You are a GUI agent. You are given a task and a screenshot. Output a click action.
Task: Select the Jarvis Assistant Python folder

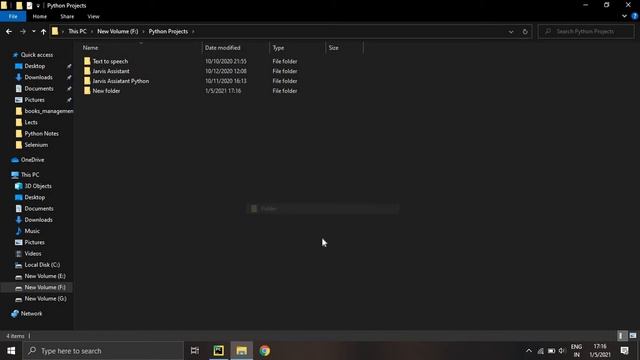120,81
